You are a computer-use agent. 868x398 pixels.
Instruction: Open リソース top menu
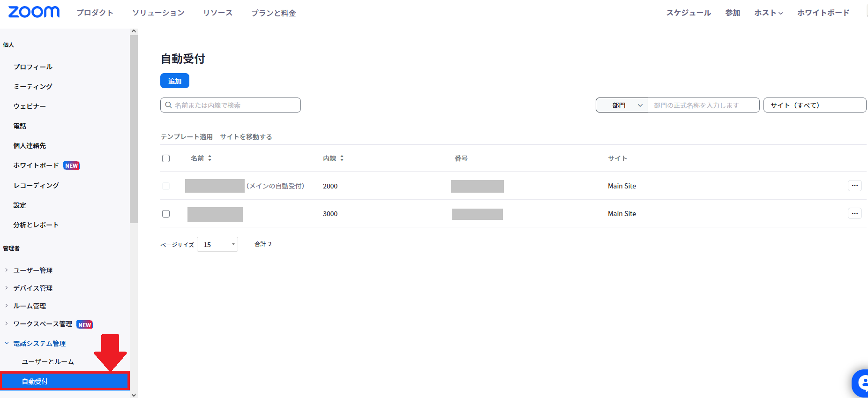coord(218,13)
